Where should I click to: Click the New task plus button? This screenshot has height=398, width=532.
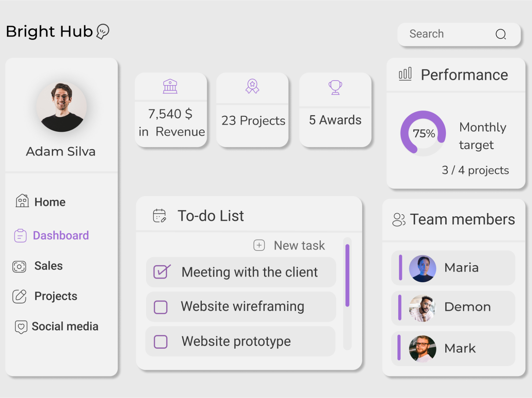(x=259, y=245)
